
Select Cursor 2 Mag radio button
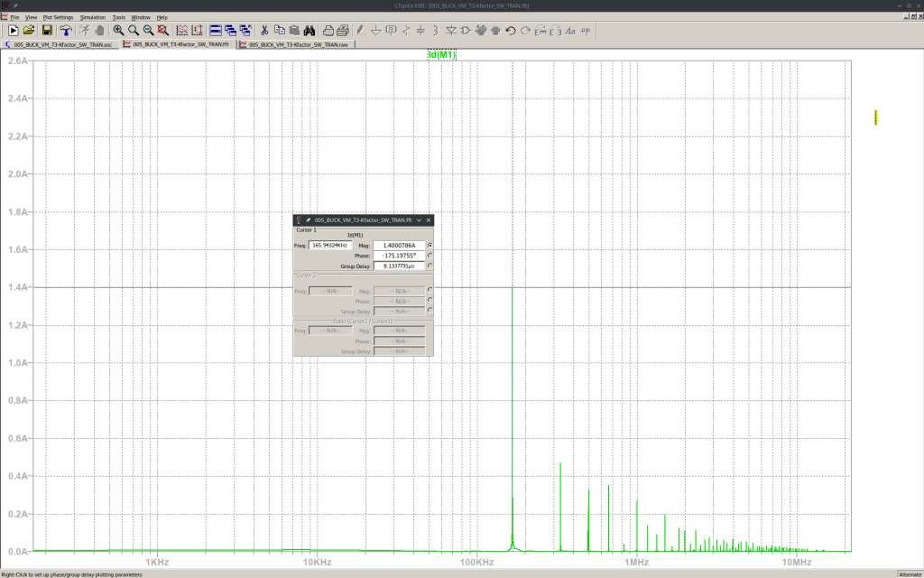pyautogui.click(x=430, y=290)
